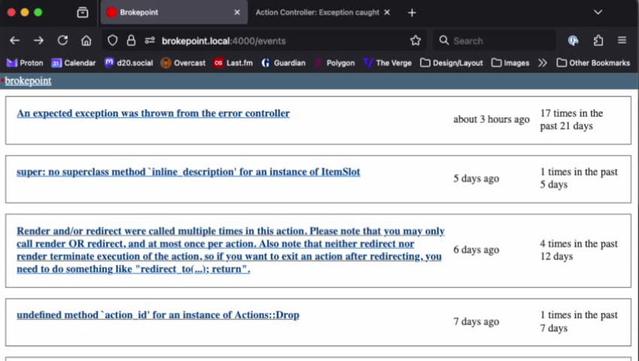This screenshot has width=639, height=361.
Task: Close the Brokepoint tab
Action: [x=237, y=12]
